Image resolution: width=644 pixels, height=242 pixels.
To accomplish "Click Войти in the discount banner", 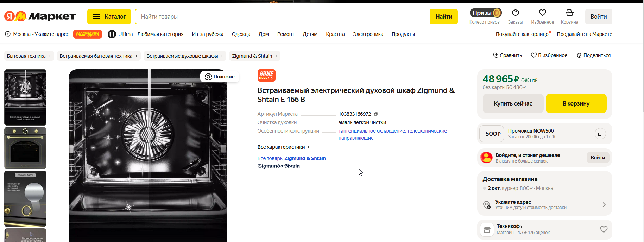I will [x=598, y=158].
